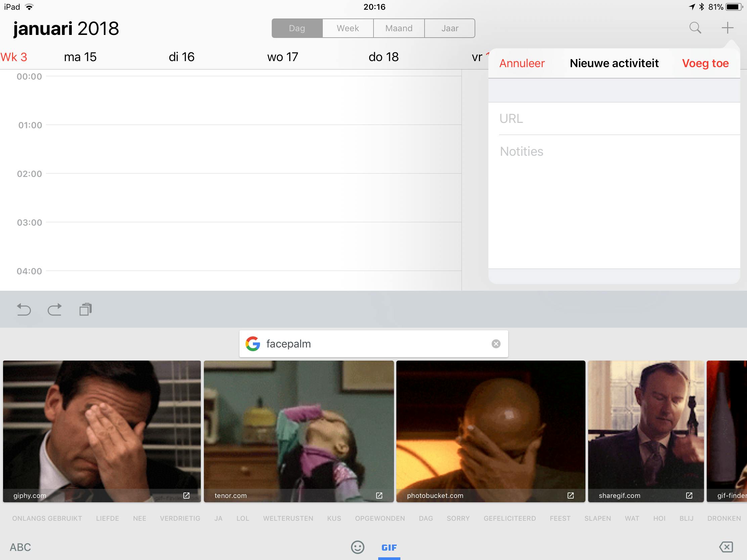Choose GEFELICITEERD GIF category
This screenshot has width=747, height=560.
coord(510,518)
